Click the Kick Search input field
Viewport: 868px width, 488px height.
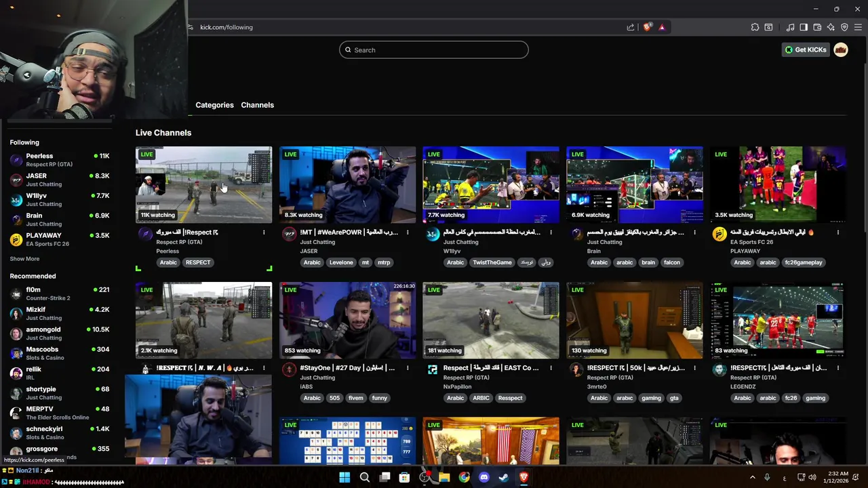pos(434,49)
